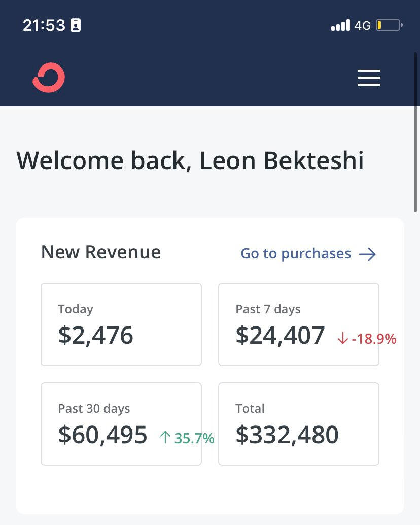420x525 pixels.
Task: Select the Total revenue card
Action: [298, 423]
